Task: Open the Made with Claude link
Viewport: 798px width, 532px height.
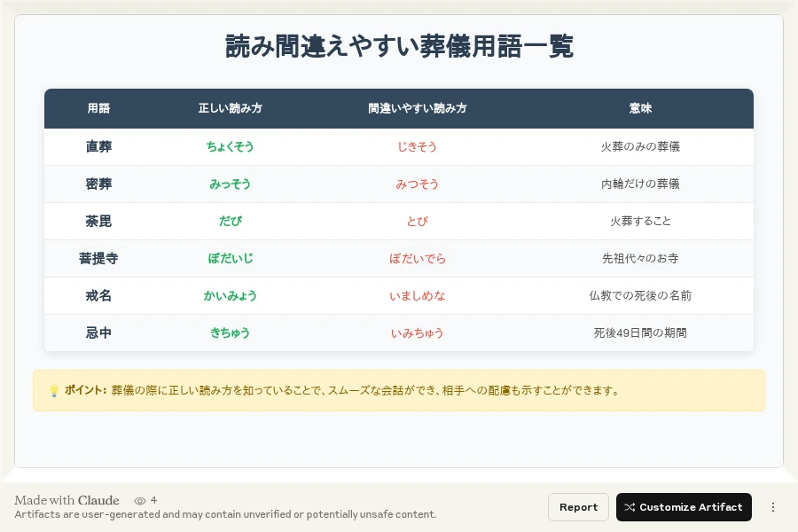Action: point(66,500)
